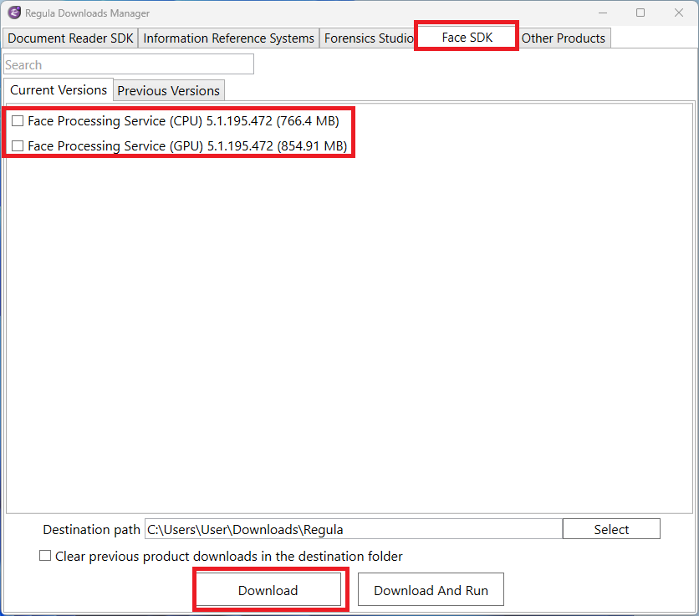Click the Download And Run button
The image size is (699, 616).
click(x=431, y=590)
